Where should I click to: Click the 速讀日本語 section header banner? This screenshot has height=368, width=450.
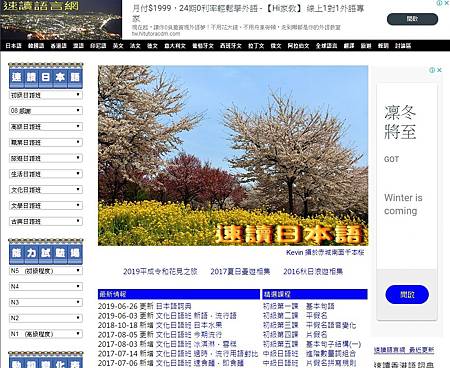[46, 76]
